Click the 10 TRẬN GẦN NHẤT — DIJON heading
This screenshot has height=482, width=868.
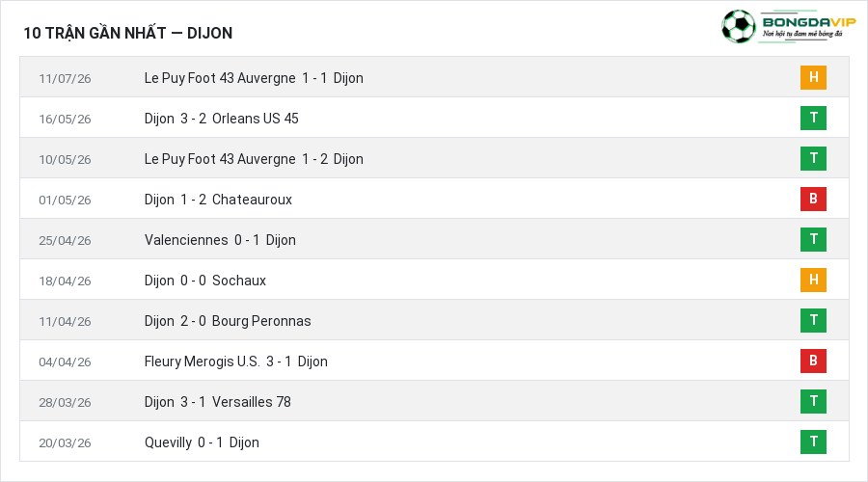pos(128,33)
